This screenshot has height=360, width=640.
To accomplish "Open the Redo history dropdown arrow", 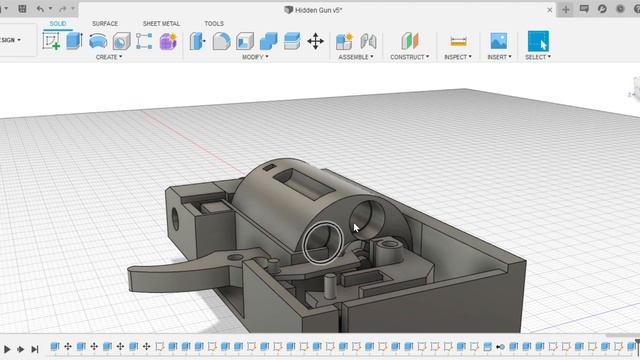I will [x=73, y=9].
